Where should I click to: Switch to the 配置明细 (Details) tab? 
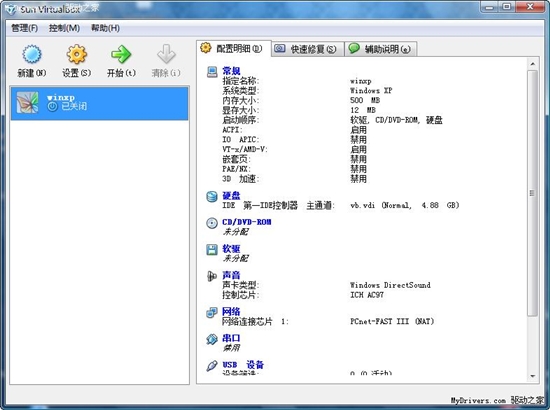click(233, 48)
